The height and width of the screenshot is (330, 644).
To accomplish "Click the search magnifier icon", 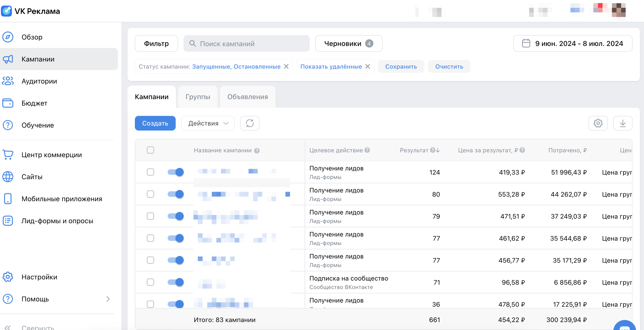I will [x=192, y=44].
